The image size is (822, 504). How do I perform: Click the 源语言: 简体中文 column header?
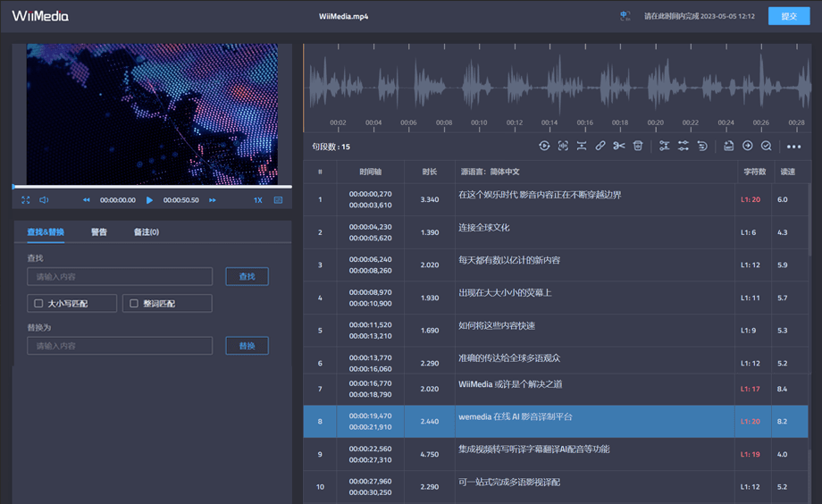click(x=491, y=172)
